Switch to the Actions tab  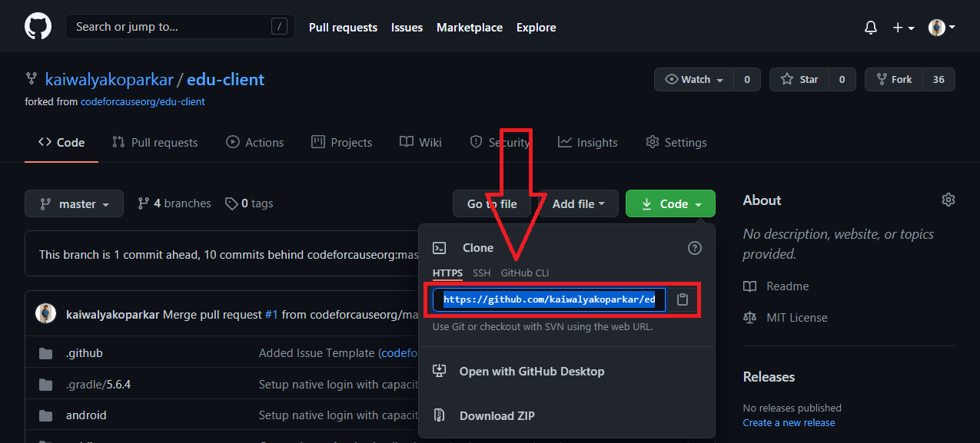255,142
